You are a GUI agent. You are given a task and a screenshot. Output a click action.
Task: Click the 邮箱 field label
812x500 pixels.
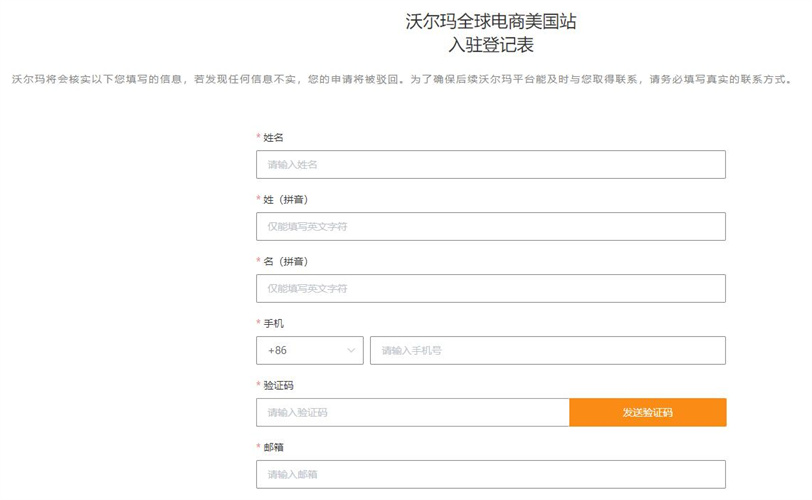click(x=273, y=447)
